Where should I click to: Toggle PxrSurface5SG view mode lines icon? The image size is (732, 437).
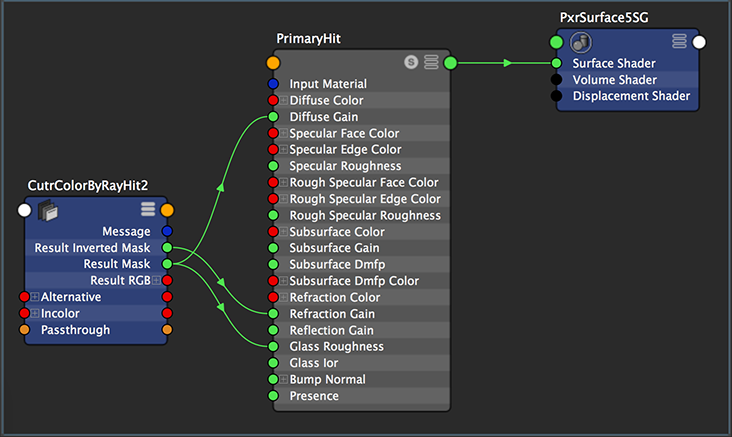tap(679, 41)
